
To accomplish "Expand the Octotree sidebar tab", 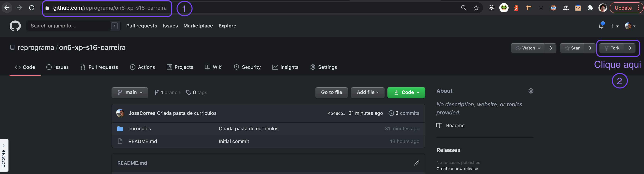I will pyautogui.click(x=4, y=155).
